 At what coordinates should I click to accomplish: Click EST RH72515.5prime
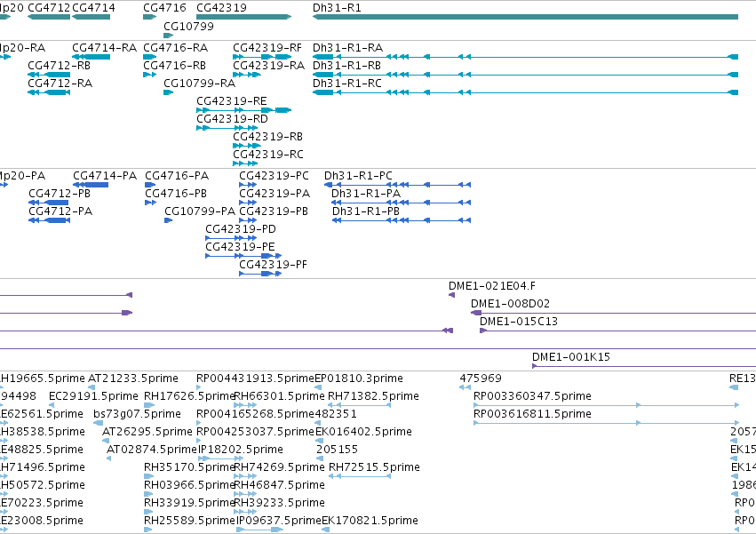[x=359, y=476]
